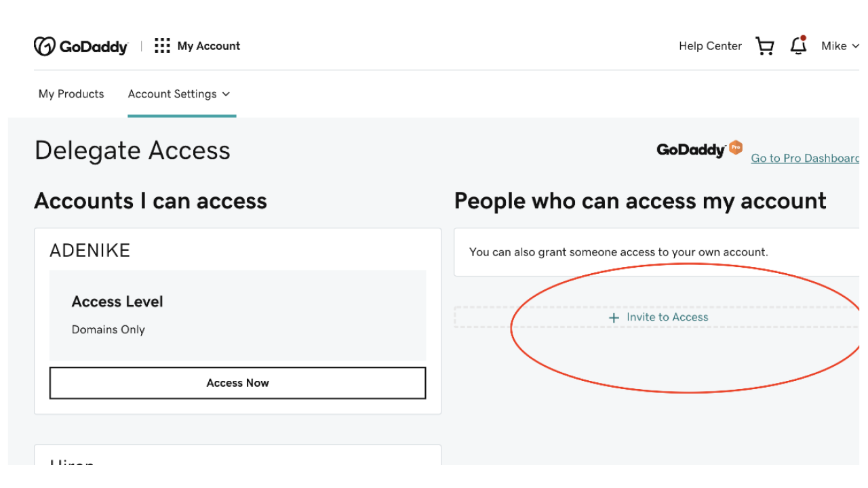Viewport: 868px width, 488px height.
Task: Open the nine-dot apps grid icon
Action: [x=162, y=46]
